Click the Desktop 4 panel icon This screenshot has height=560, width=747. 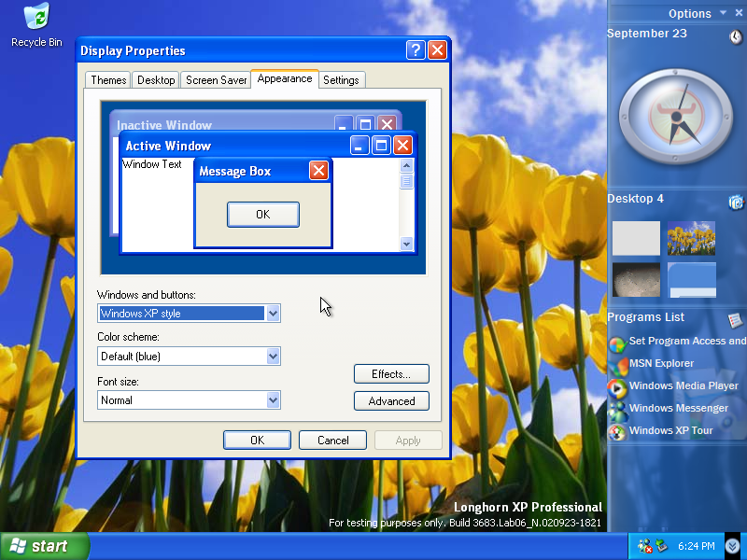tap(736, 202)
